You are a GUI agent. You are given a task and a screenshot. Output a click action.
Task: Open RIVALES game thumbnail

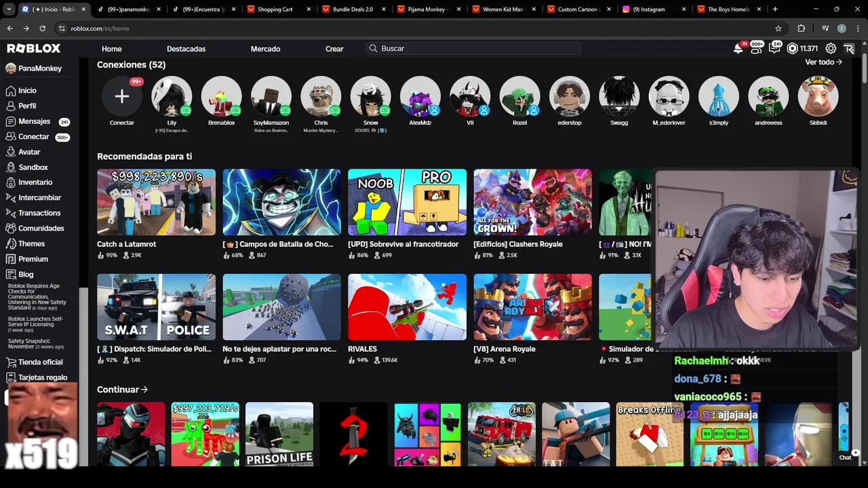[x=407, y=307]
